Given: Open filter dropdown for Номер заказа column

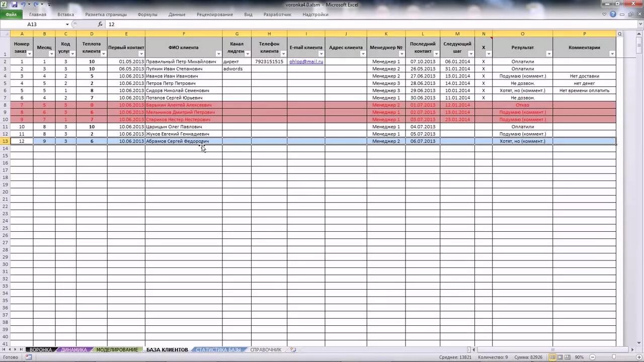Looking at the screenshot, I should (x=30, y=54).
